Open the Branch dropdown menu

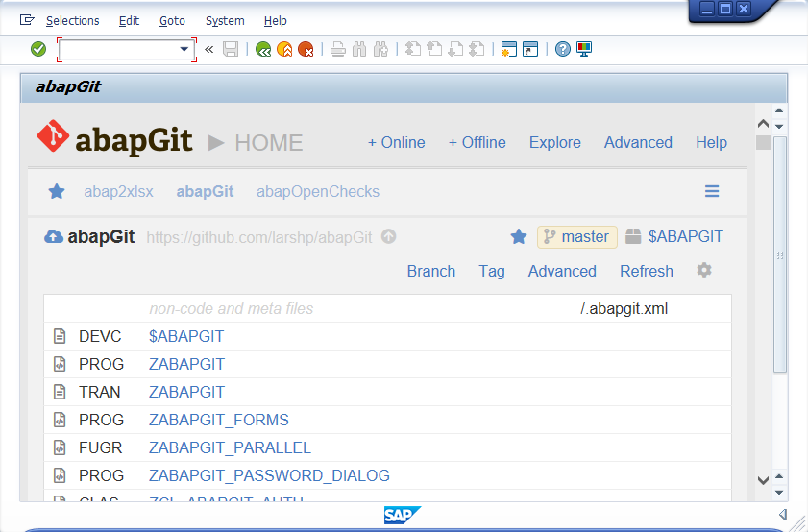431,272
